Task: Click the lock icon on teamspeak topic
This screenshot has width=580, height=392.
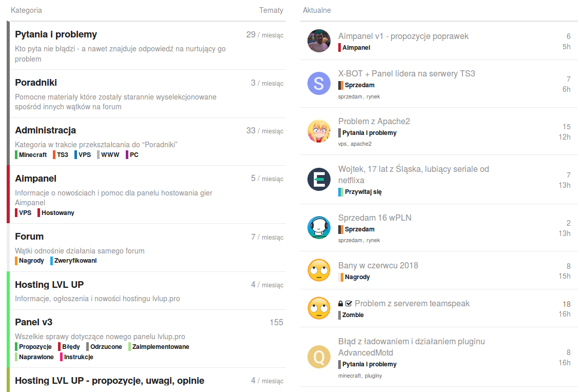Action: tap(340, 304)
